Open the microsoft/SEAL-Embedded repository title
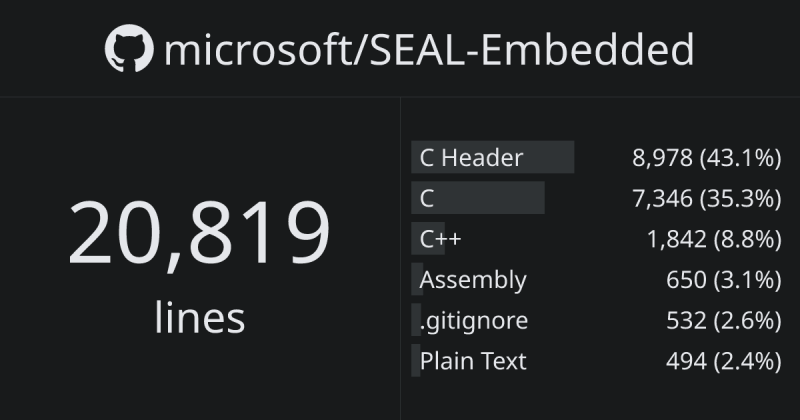The image size is (800, 420). (x=429, y=50)
